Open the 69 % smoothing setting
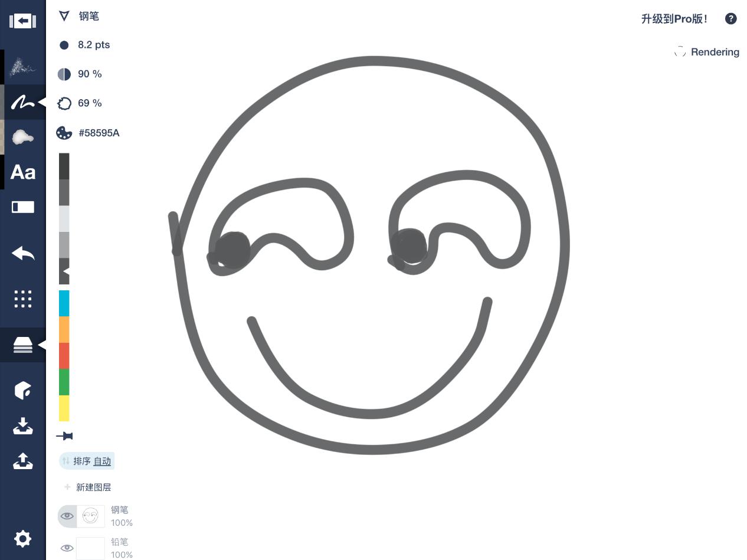Screen dimensions: 747x560 pos(90,103)
